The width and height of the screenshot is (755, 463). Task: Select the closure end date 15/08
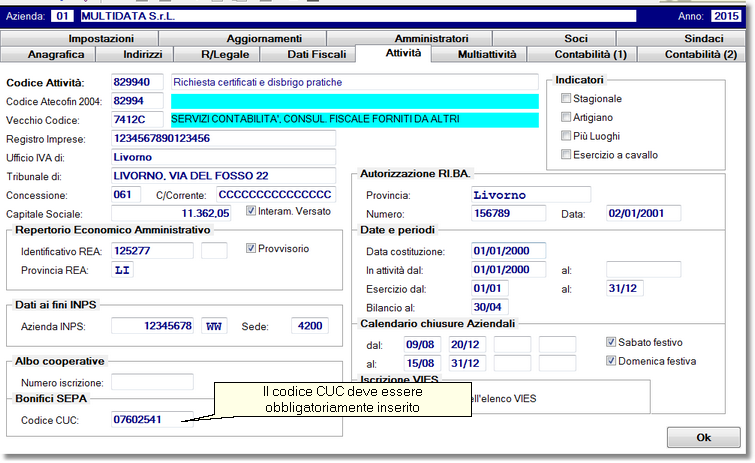pos(422,364)
